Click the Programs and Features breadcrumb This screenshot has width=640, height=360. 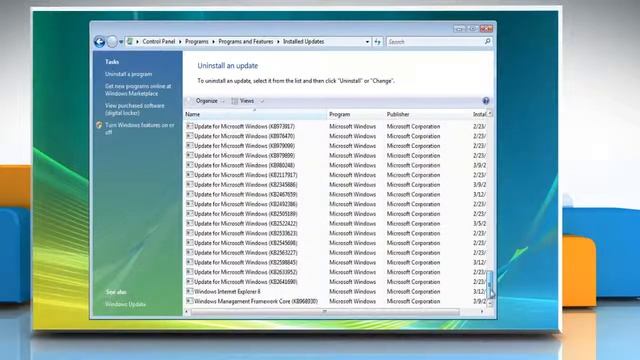coord(246,42)
